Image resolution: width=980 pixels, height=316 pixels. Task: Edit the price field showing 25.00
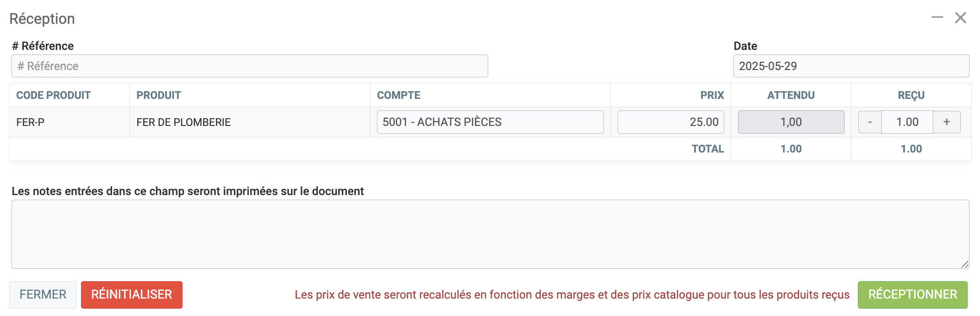point(670,122)
